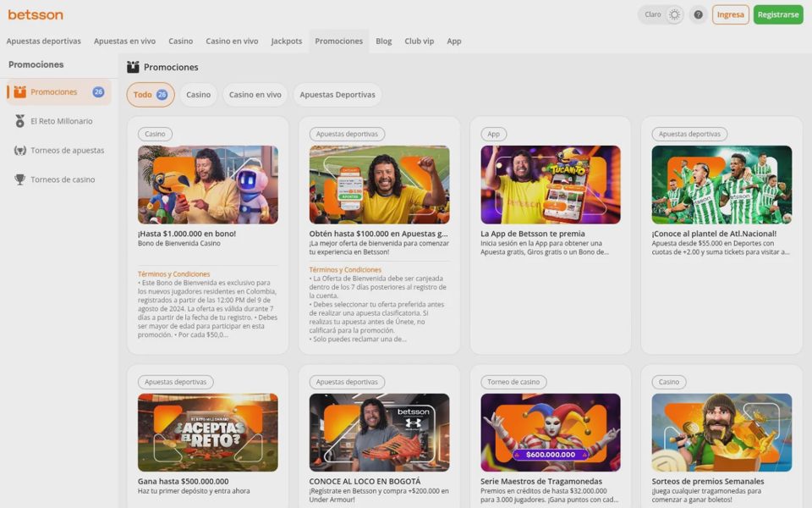Viewport: 812px width, 508px height.
Task: Click the trophy icon for Torneos de casino
Action: pos(19,179)
